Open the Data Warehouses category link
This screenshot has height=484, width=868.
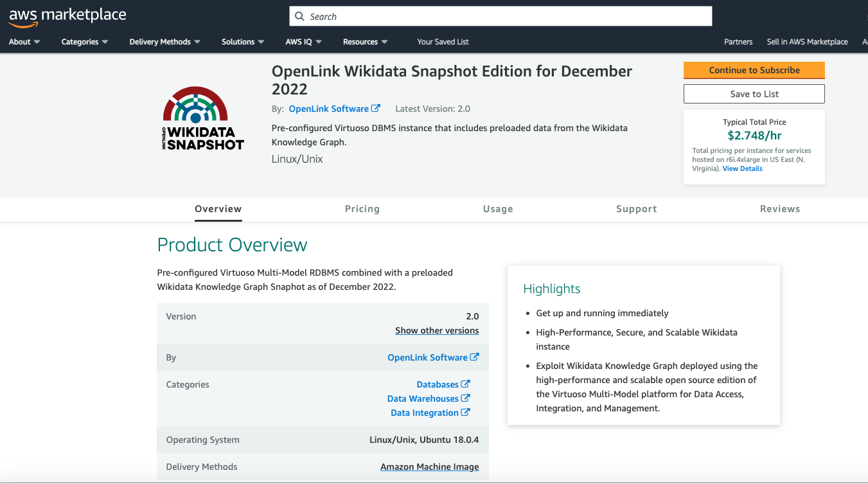click(423, 399)
